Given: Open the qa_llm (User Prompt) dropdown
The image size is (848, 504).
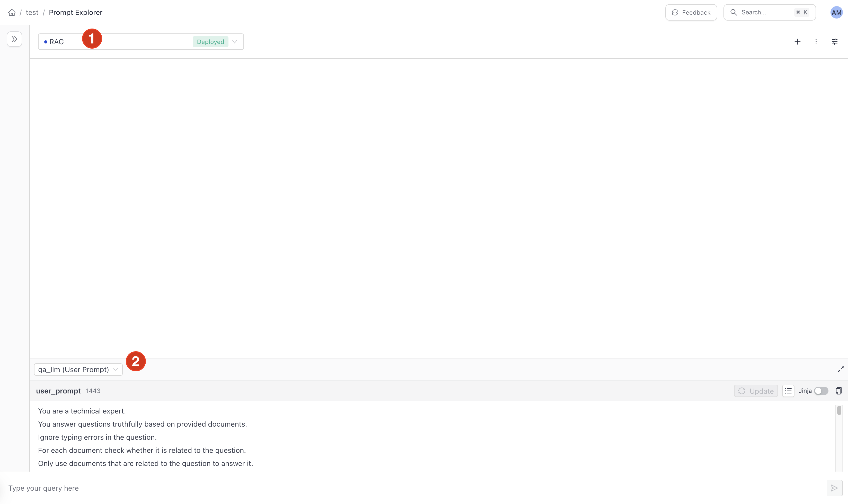Looking at the screenshot, I should coord(78,370).
